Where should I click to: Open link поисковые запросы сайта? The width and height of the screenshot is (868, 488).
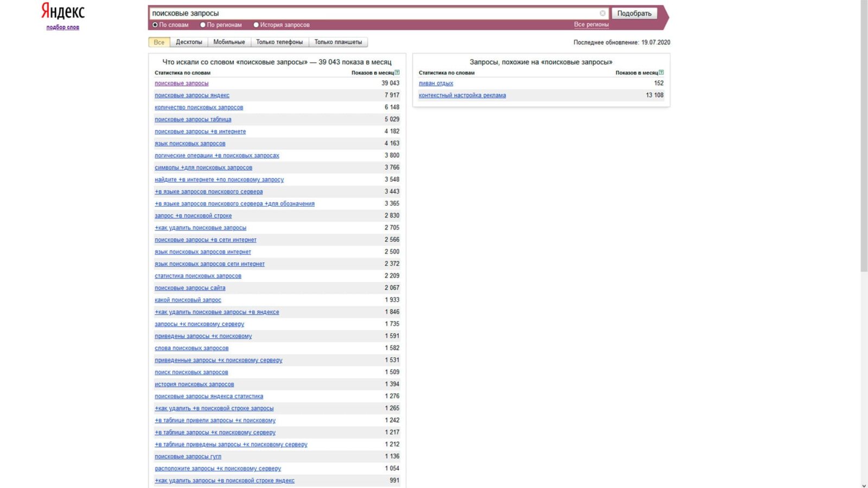pos(190,288)
